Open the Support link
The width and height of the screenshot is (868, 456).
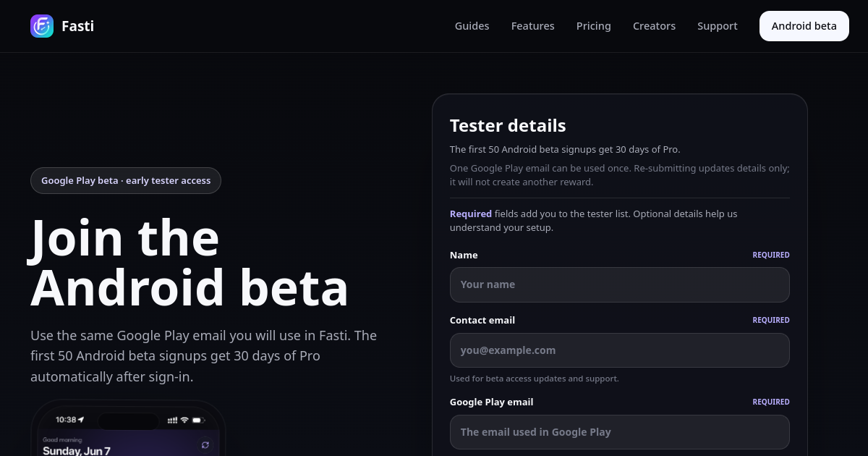[718, 26]
